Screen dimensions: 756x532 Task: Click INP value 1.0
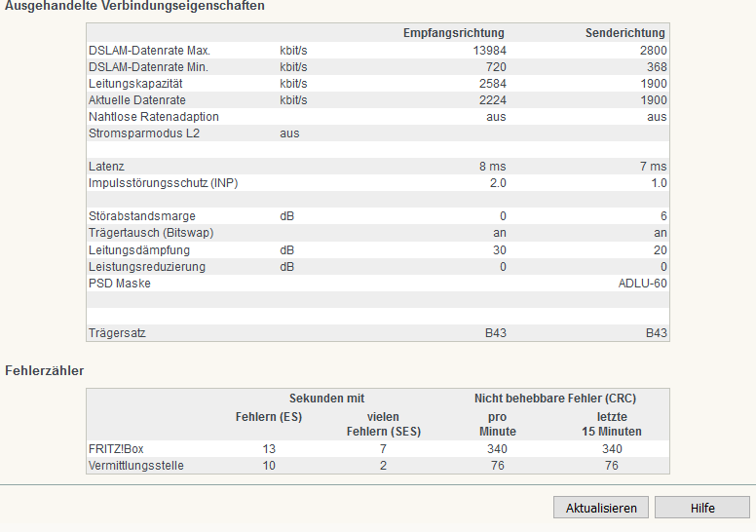[x=659, y=183]
